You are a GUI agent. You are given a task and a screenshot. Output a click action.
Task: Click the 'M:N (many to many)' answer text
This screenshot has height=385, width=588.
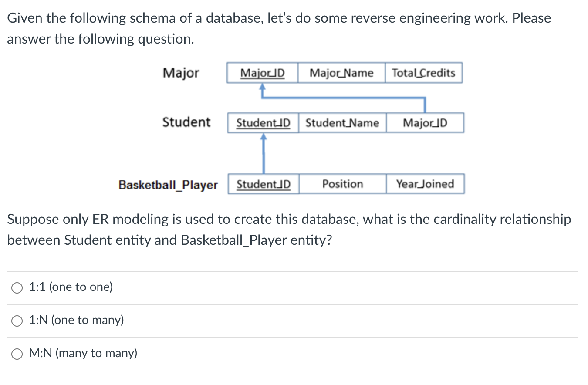pyautogui.click(x=83, y=353)
